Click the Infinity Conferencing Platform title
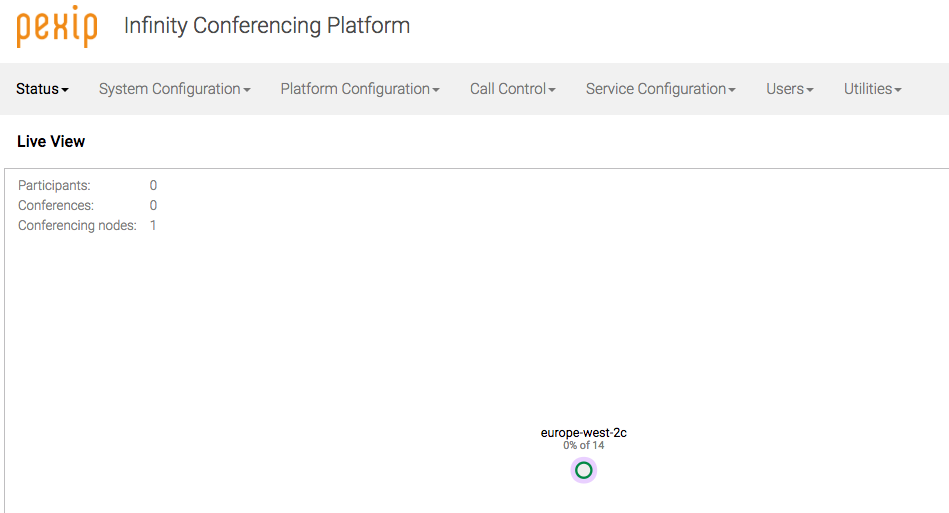Image resolution: width=949 pixels, height=513 pixels. (267, 26)
